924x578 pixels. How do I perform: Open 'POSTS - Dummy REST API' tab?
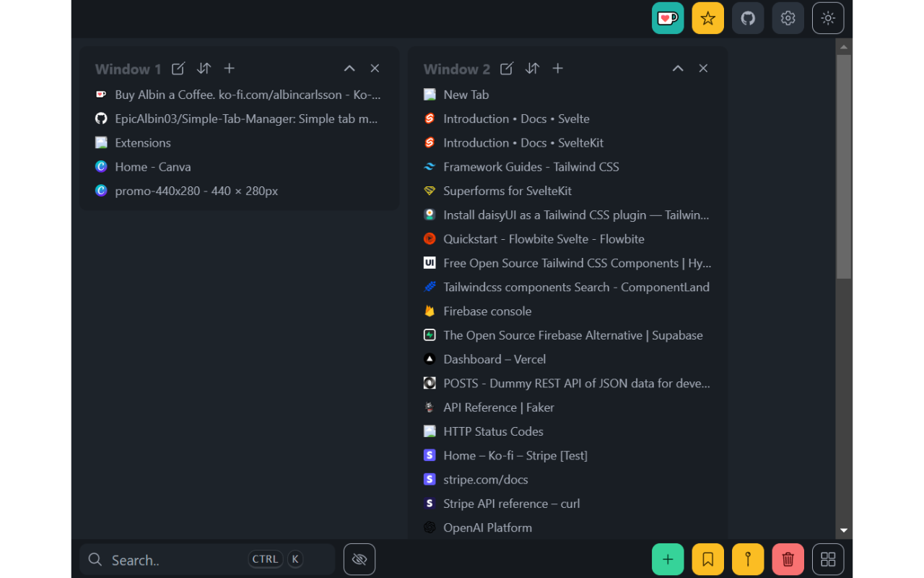567,383
